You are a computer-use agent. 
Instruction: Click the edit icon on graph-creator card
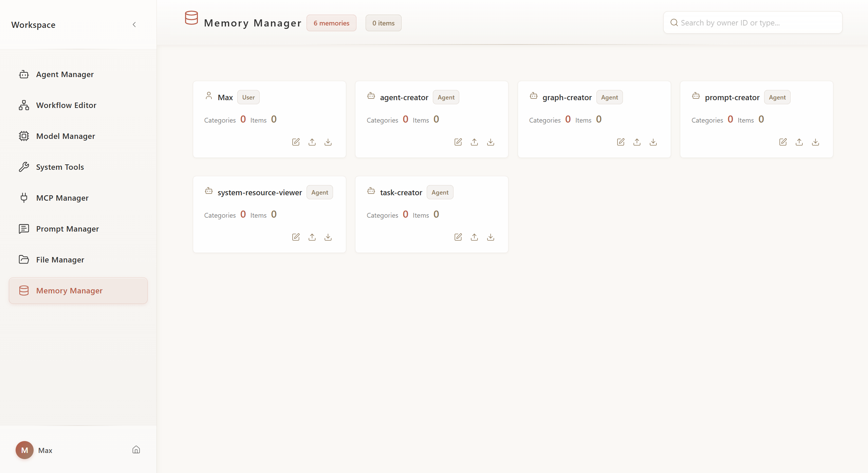(x=620, y=142)
